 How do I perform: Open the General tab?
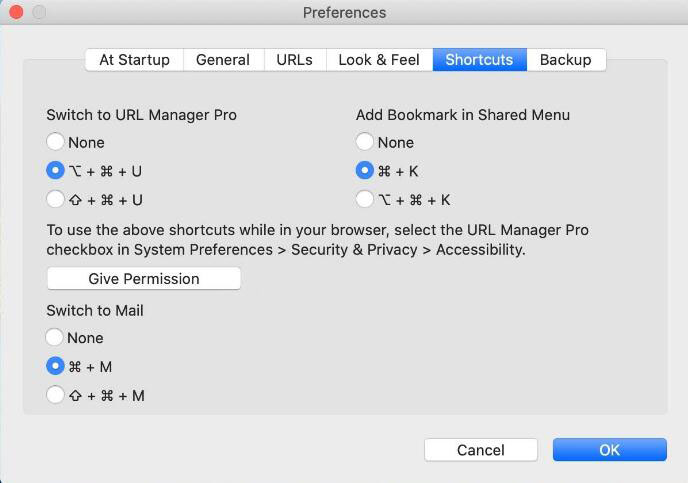click(x=223, y=60)
